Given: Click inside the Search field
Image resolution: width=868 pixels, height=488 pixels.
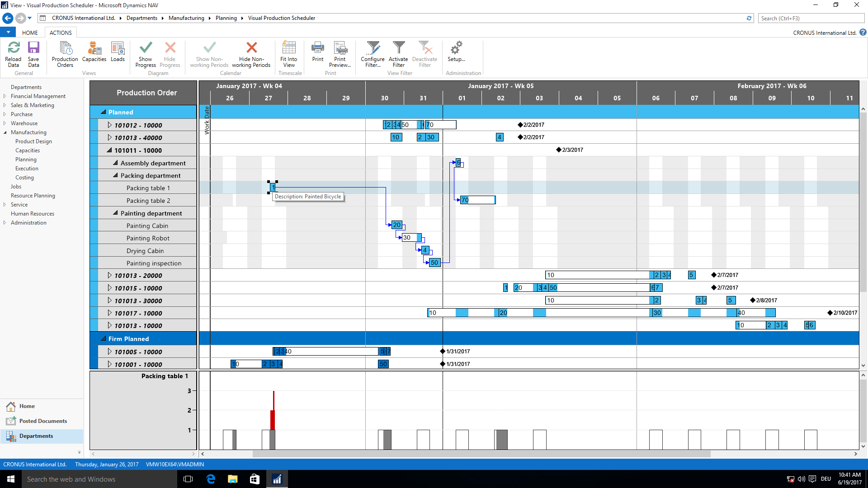Looking at the screenshot, I should [811, 18].
